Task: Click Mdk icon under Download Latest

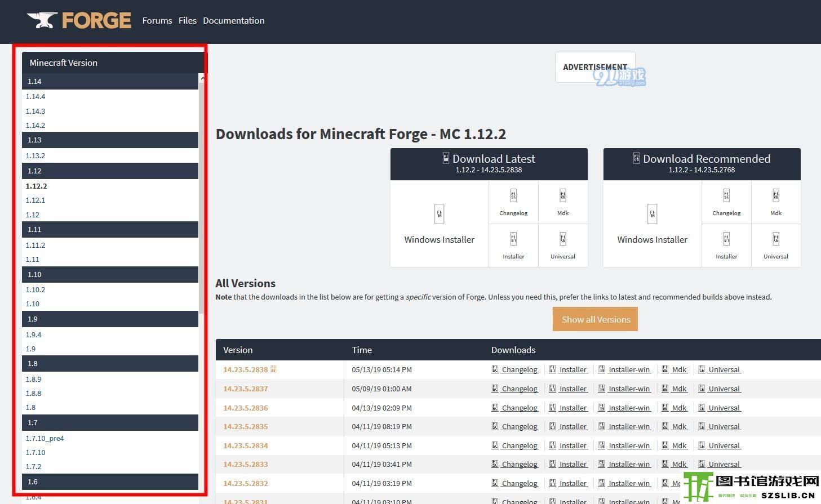Action: (563, 195)
